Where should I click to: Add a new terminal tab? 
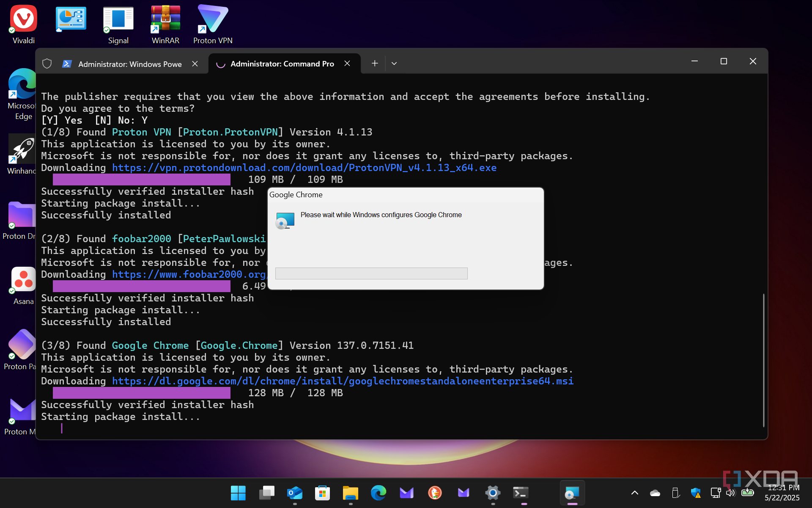[x=375, y=63]
